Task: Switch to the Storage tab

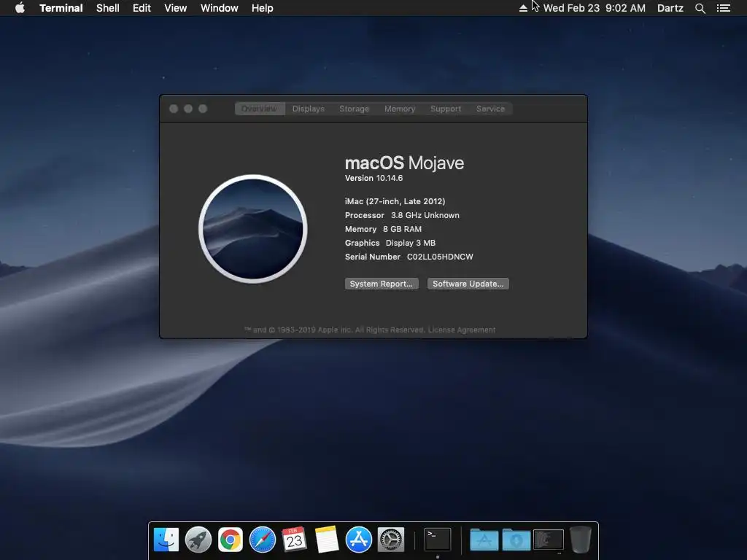Action: tap(354, 109)
